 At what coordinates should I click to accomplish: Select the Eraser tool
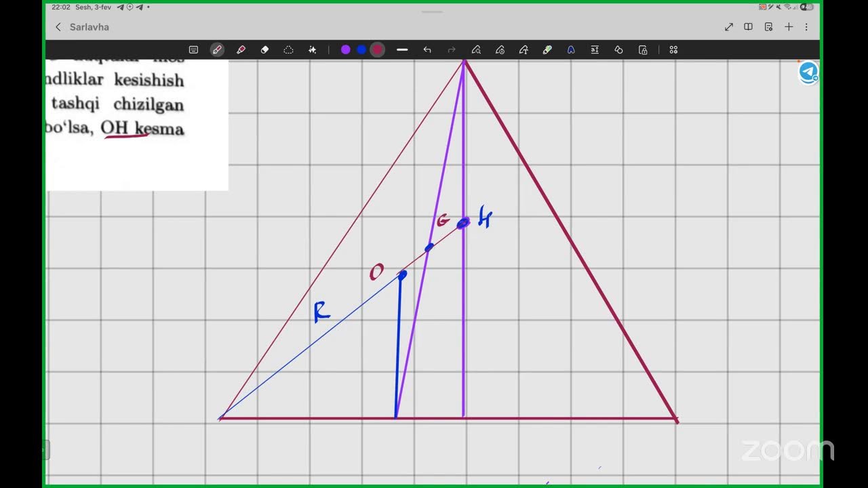pos(264,49)
